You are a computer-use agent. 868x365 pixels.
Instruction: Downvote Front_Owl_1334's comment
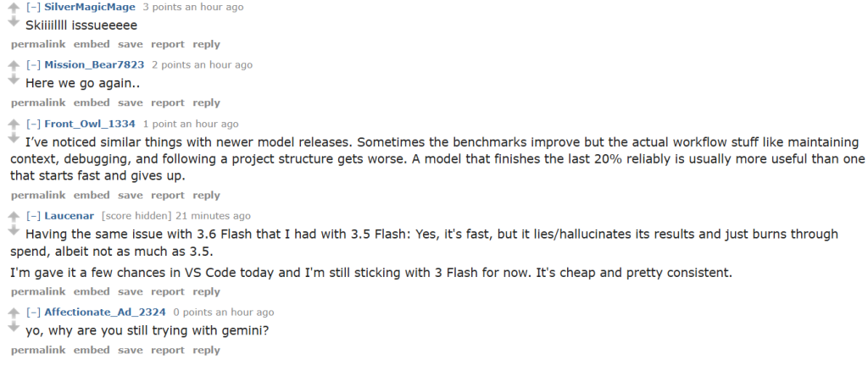click(x=14, y=138)
